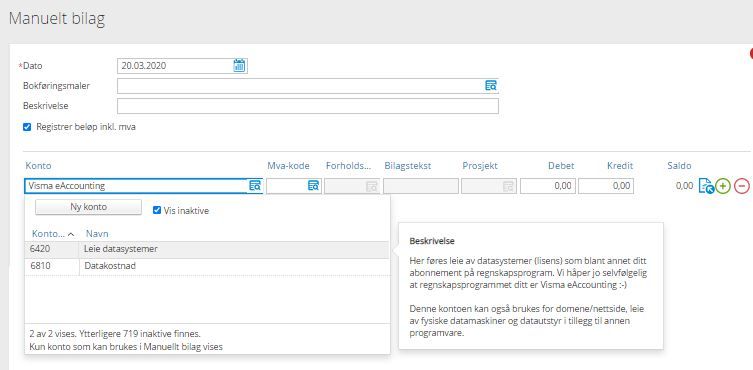Viewport: 753px width, 370px height.
Task: Click the Bilagstekst field
Action: click(421, 185)
